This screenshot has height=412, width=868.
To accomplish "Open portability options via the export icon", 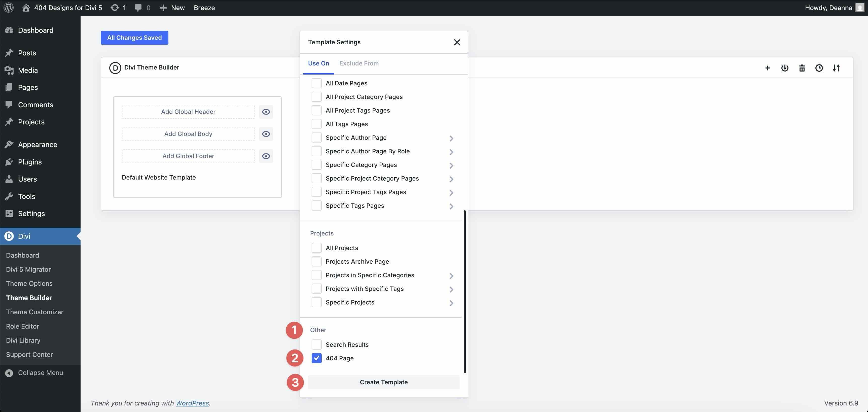I will 785,68.
